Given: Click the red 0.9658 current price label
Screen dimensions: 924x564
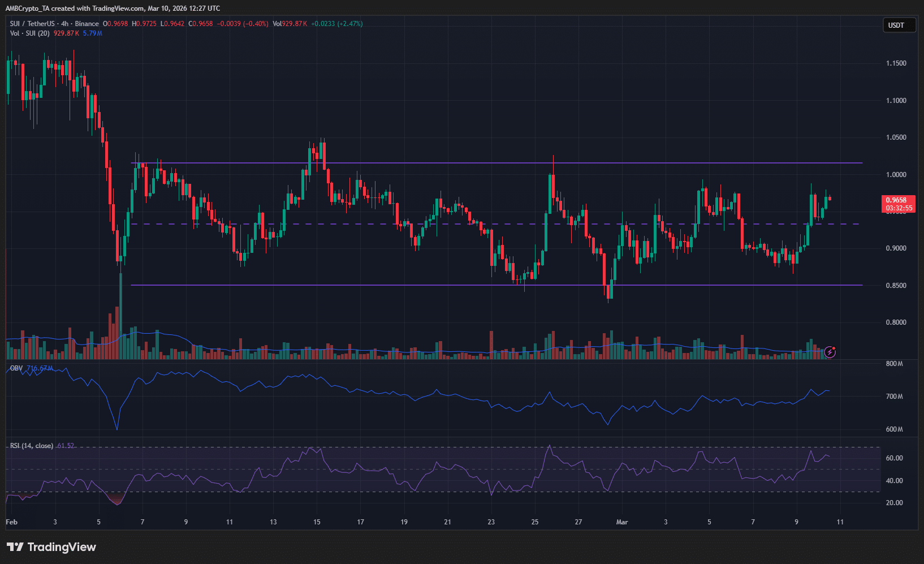Looking at the screenshot, I should click(899, 200).
